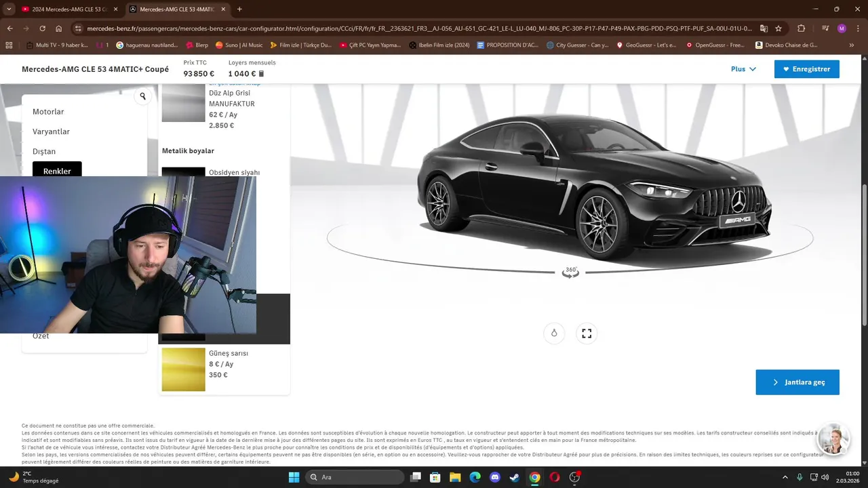Open Microsoft Edge from taskbar
868x488 pixels.
pyautogui.click(x=475, y=477)
